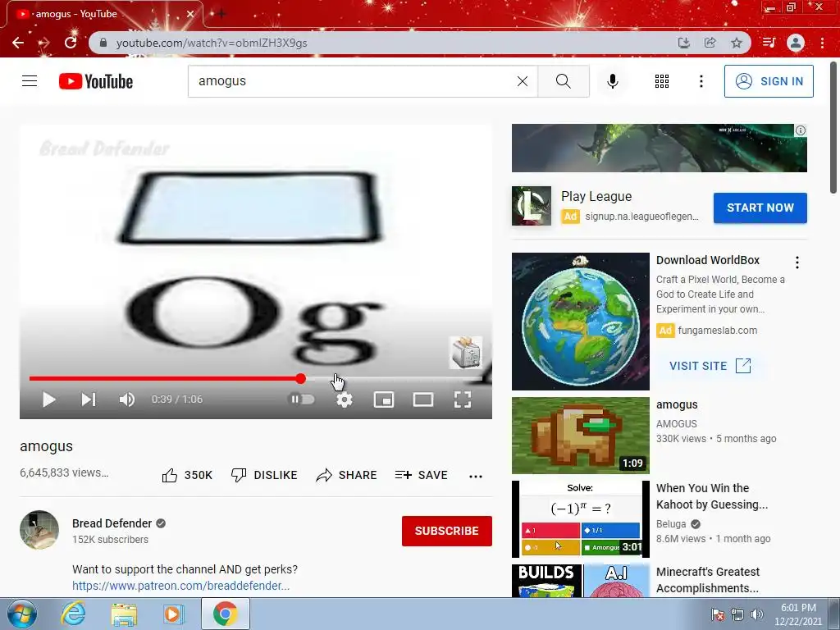Open Bread Defender channel avatar

39,530
